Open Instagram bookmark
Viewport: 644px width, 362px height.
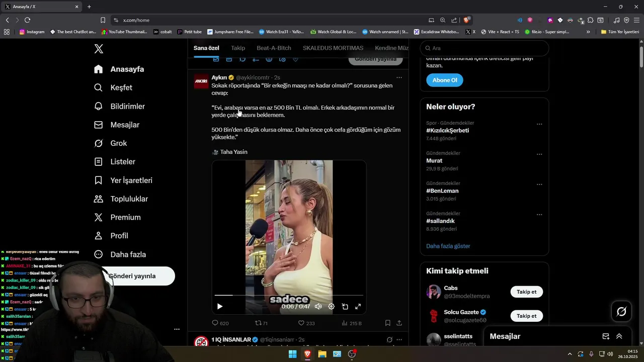(x=32, y=32)
